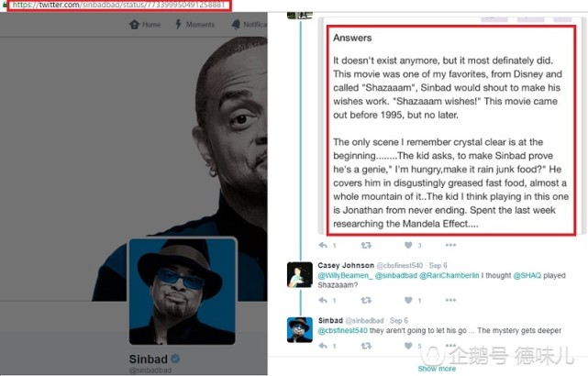Reply to the Answers screenshot tweet

[x=323, y=245]
